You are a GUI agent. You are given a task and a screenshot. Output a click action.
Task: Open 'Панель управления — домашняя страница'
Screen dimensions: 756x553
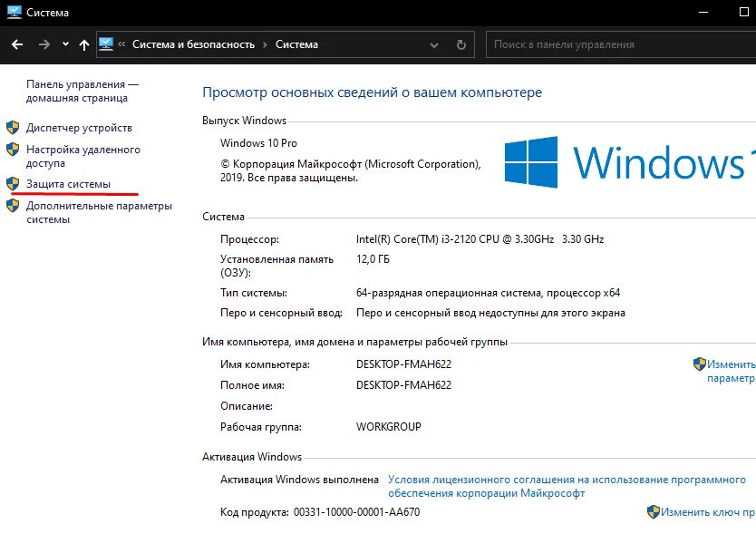(82, 92)
